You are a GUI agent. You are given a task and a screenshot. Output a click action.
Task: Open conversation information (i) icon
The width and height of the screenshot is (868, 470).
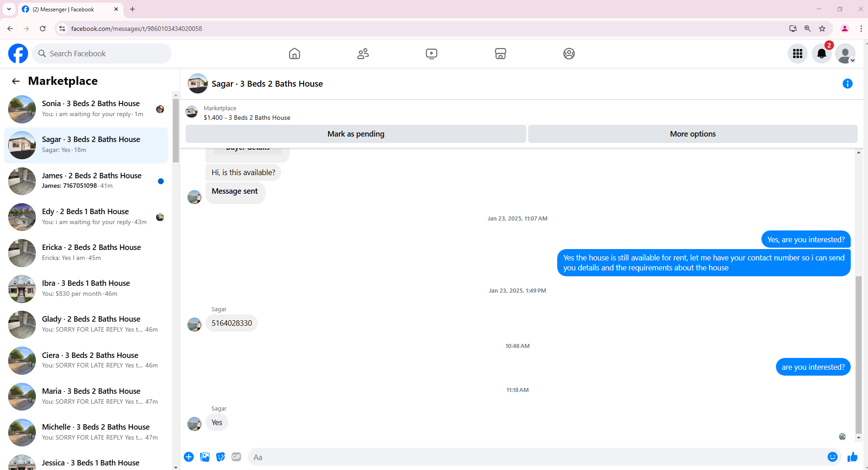(x=848, y=83)
